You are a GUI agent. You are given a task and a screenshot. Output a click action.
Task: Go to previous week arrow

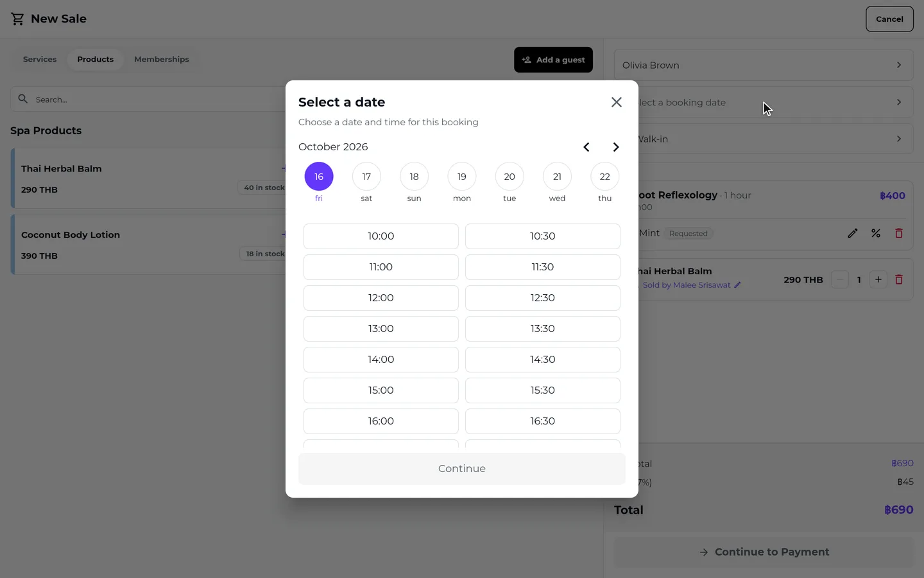[586, 147]
